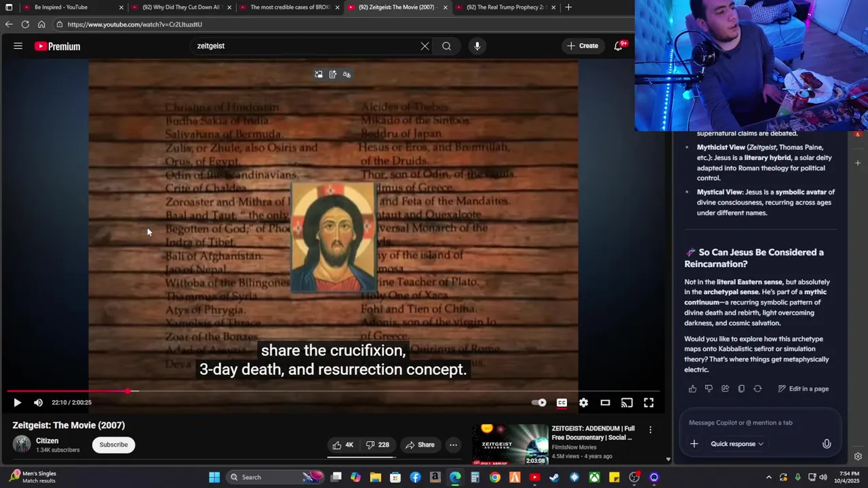Viewport: 868px width, 488px height.
Task: Open File Explorer from the taskbar
Action: pyautogui.click(x=376, y=477)
